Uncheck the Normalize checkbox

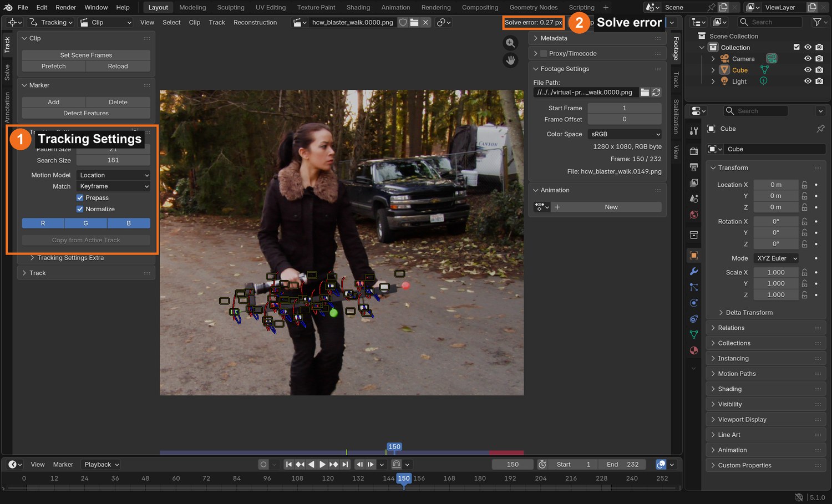[x=80, y=209]
